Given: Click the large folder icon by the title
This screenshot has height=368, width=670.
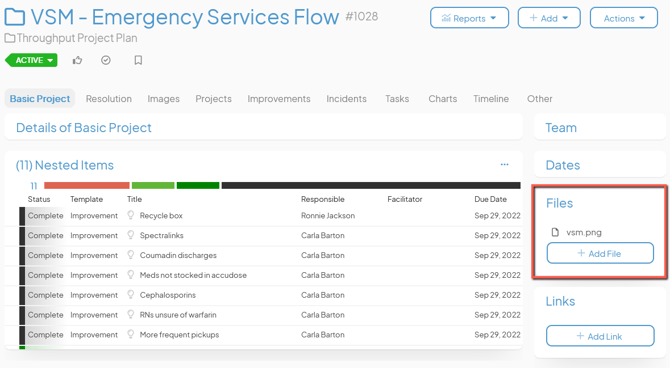Looking at the screenshot, I should 15,18.
